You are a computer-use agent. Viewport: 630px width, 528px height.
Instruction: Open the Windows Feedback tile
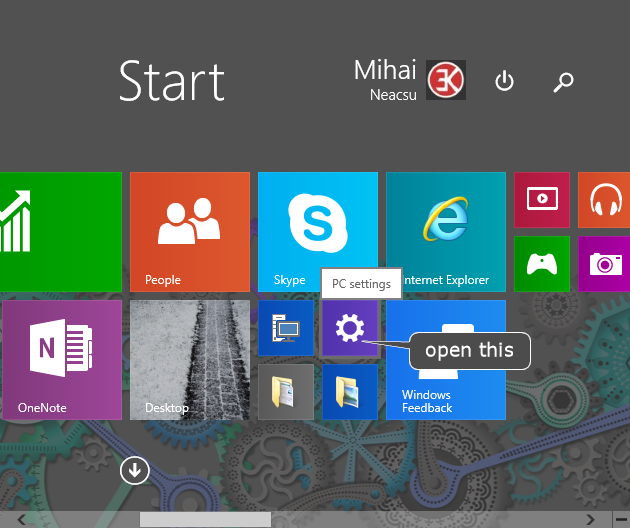(446, 360)
